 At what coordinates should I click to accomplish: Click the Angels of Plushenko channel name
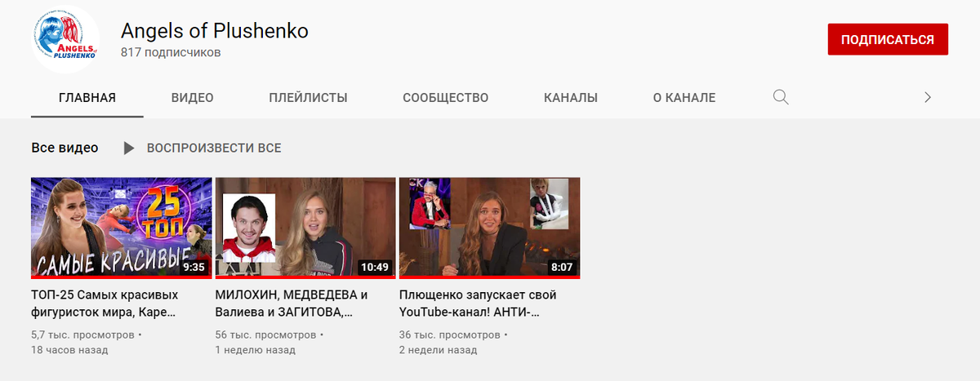coord(215,30)
